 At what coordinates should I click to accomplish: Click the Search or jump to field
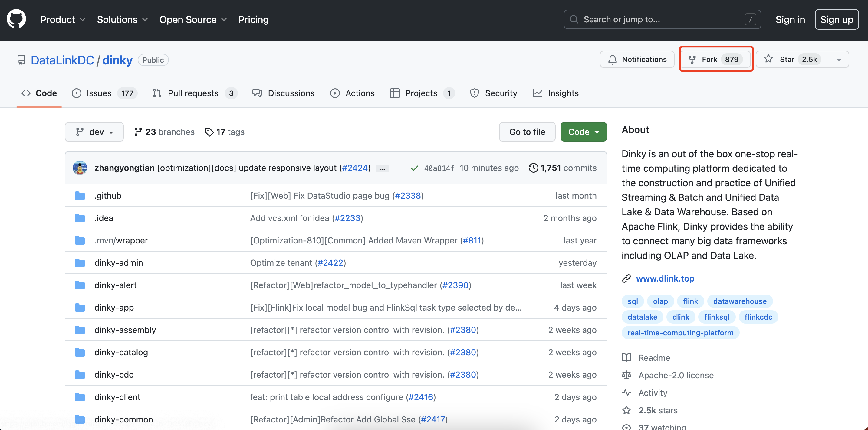(x=662, y=20)
